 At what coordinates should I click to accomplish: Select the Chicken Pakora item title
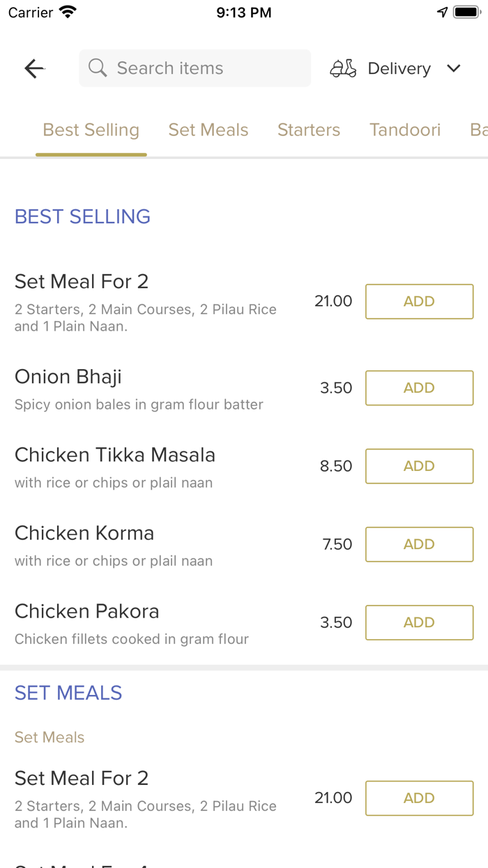click(87, 612)
